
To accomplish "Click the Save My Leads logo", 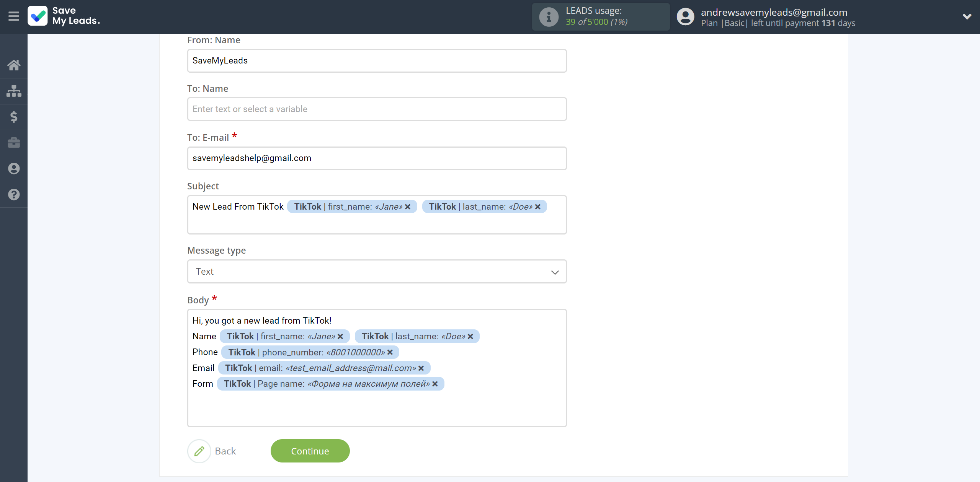I will (64, 16).
